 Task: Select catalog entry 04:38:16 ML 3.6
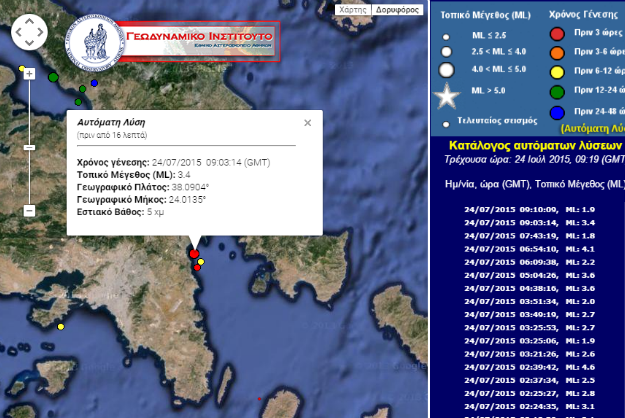tap(530, 288)
